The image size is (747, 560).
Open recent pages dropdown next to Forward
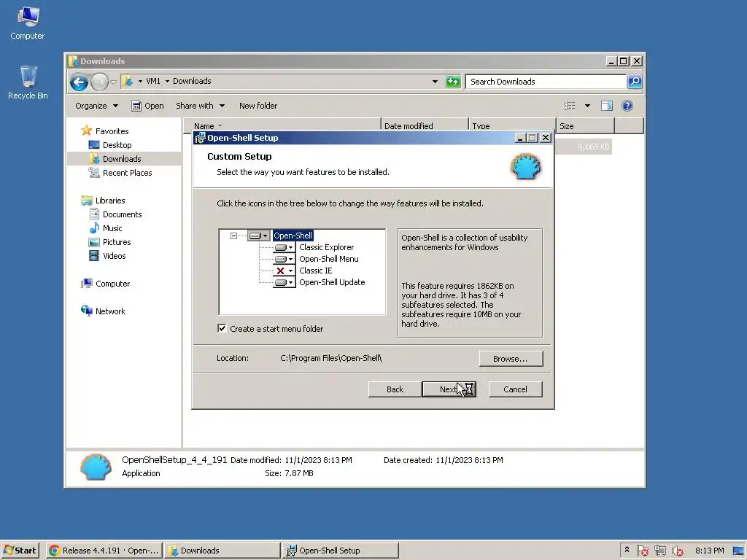click(113, 82)
